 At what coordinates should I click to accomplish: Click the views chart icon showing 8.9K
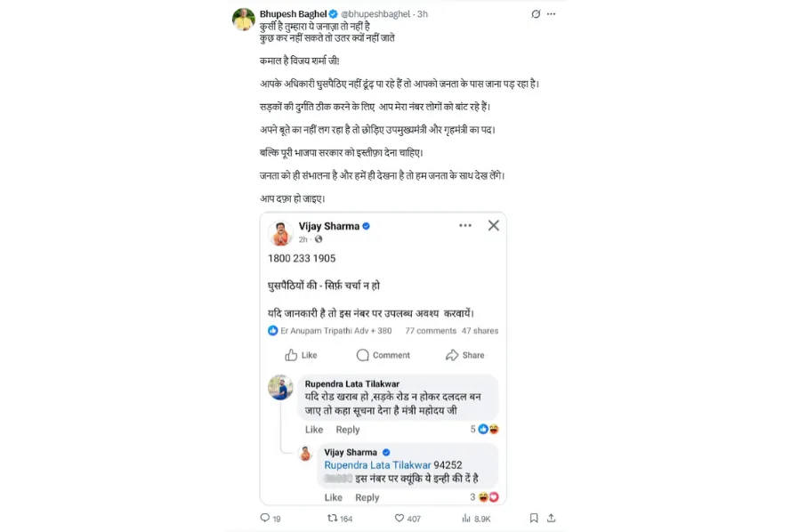tap(466, 518)
